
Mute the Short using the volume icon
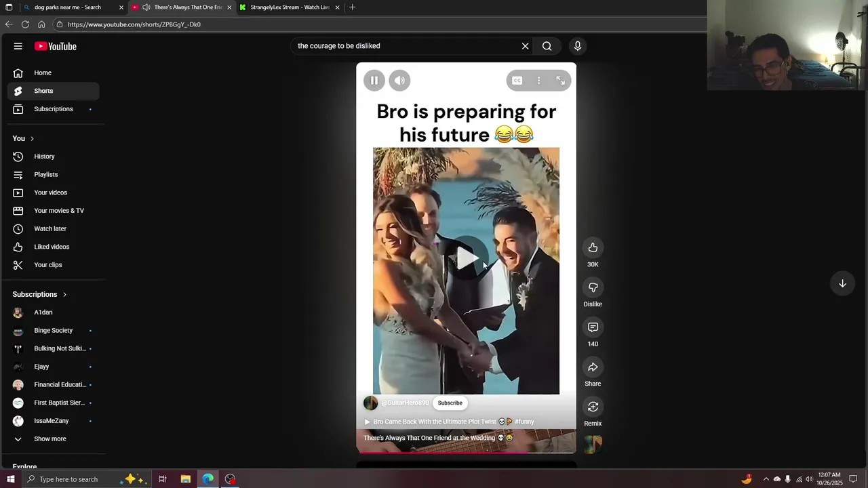[399, 81]
